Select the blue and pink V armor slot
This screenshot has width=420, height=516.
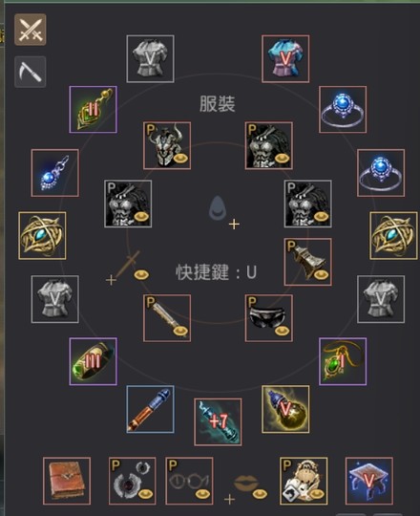click(x=285, y=58)
